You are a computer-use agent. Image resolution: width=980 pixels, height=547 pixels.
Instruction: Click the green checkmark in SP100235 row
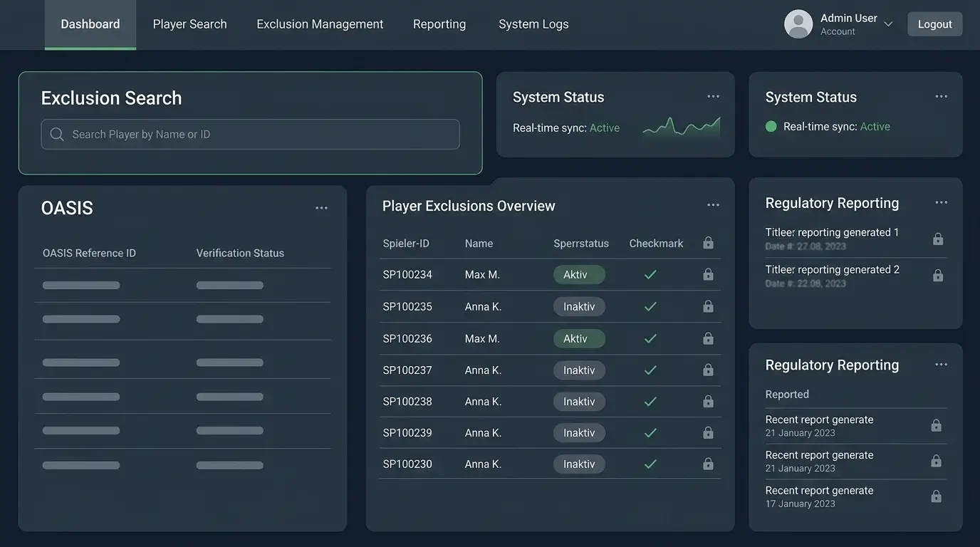pyautogui.click(x=650, y=306)
